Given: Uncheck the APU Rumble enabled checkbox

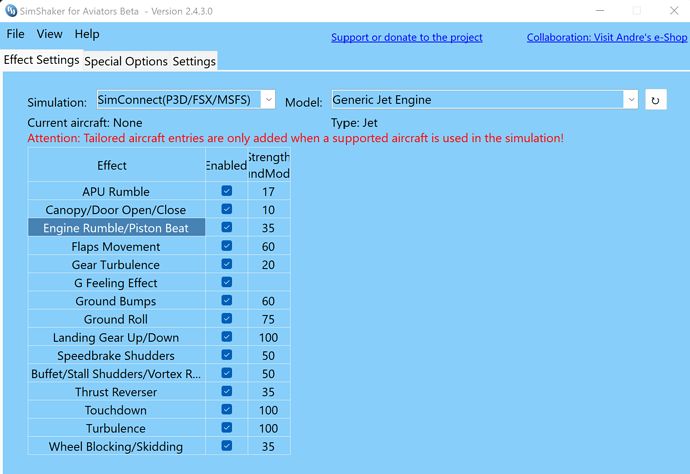Looking at the screenshot, I should point(226,191).
